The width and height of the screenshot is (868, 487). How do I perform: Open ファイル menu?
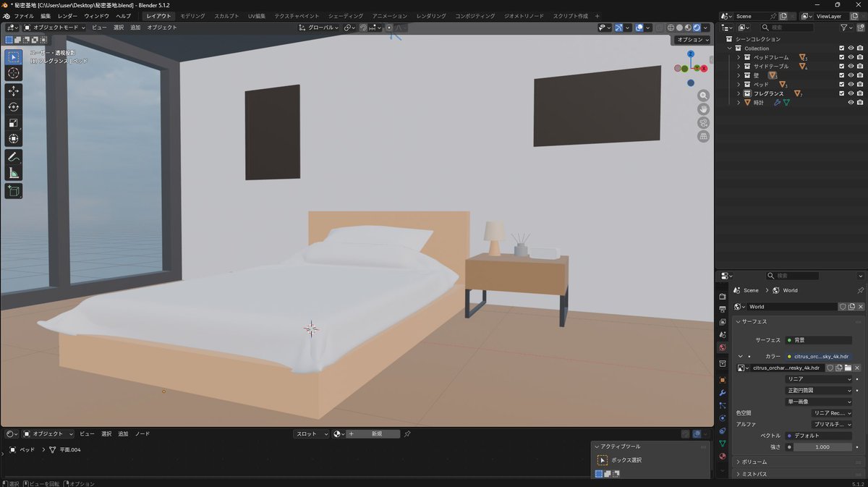tap(24, 16)
